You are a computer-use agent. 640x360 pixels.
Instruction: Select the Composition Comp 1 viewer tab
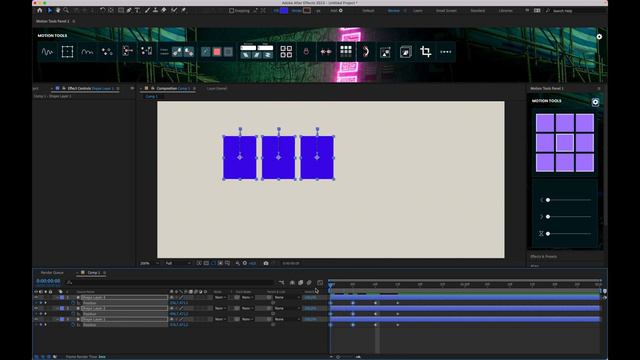click(x=173, y=88)
